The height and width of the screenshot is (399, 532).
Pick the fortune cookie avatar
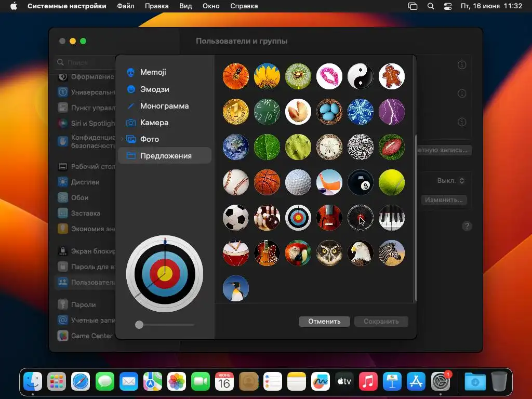pos(298,112)
